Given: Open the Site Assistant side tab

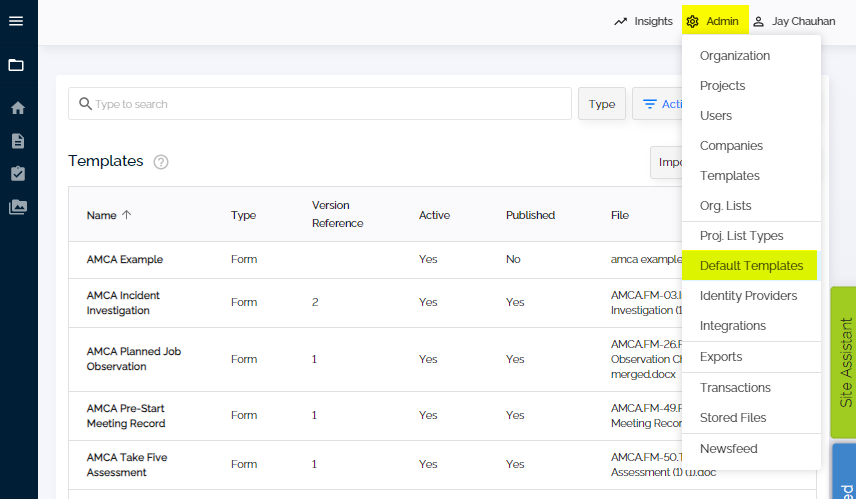Looking at the screenshot, I should click(x=843, y=362).
